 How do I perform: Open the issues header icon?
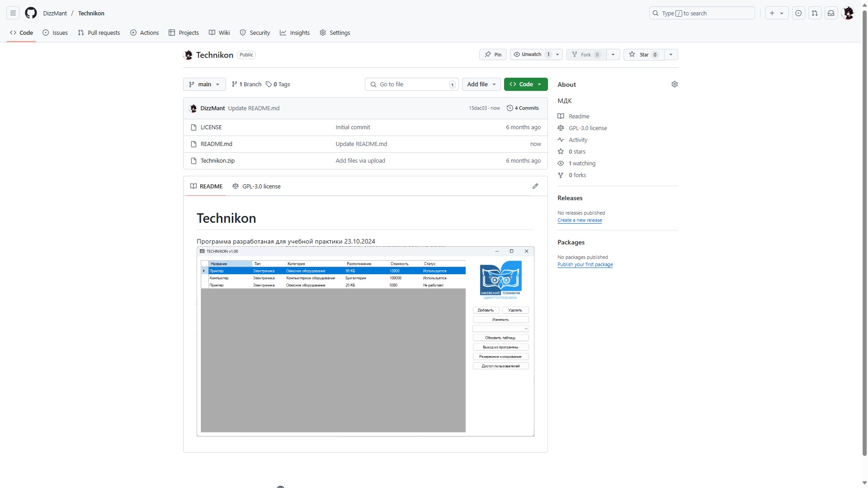[798, 13]
